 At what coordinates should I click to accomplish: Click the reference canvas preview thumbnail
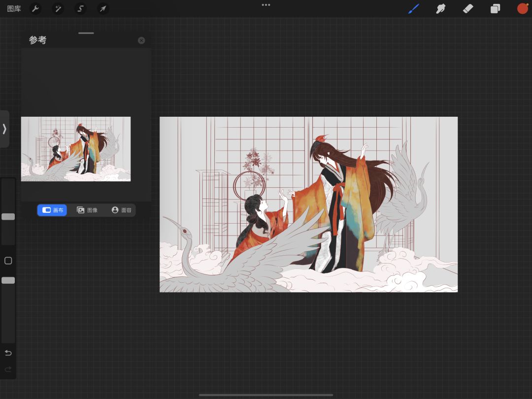pyautogui.click(x=76, y=149)
